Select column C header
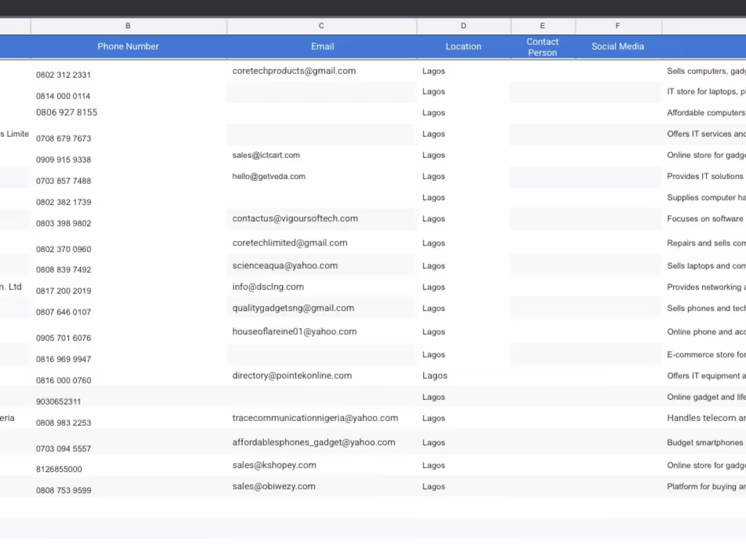Image resolution: width=746 pixels, height=560 pixels. coord(321,26)
